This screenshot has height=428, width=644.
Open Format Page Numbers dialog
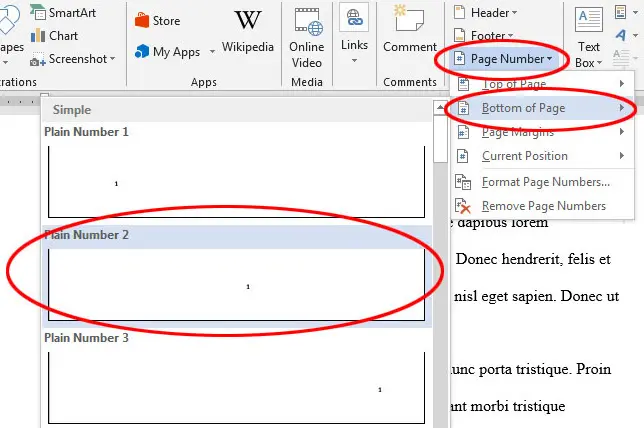tap(544, 182)
